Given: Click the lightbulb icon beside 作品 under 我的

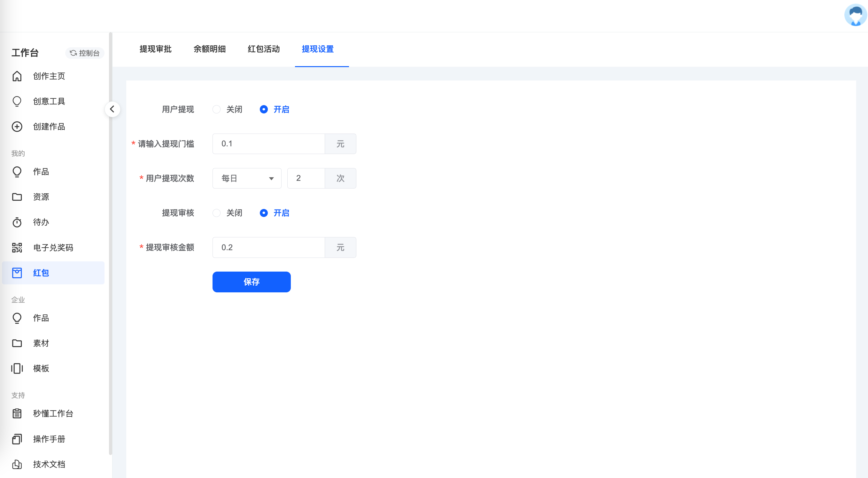Looking at the screenshot, I should click(x=17, y=172).
